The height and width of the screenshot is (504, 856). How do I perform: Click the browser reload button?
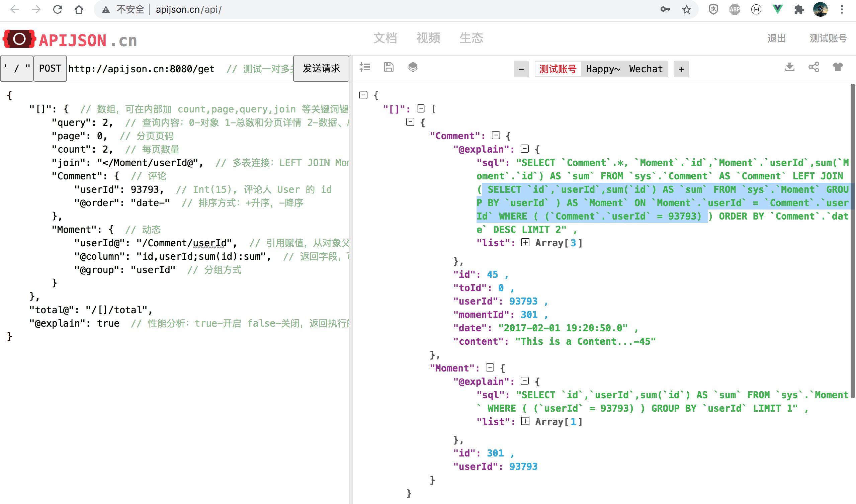point(58,9)
